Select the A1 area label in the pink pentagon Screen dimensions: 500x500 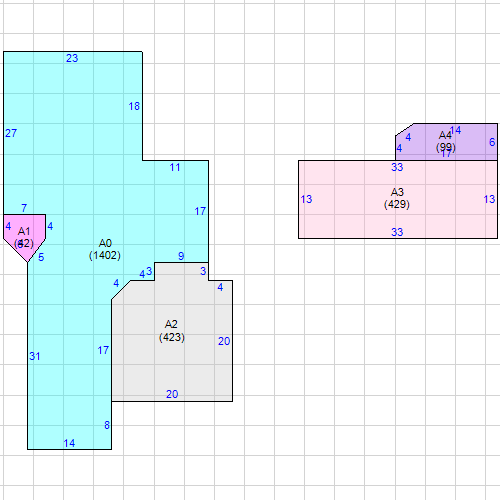[24, 237]
